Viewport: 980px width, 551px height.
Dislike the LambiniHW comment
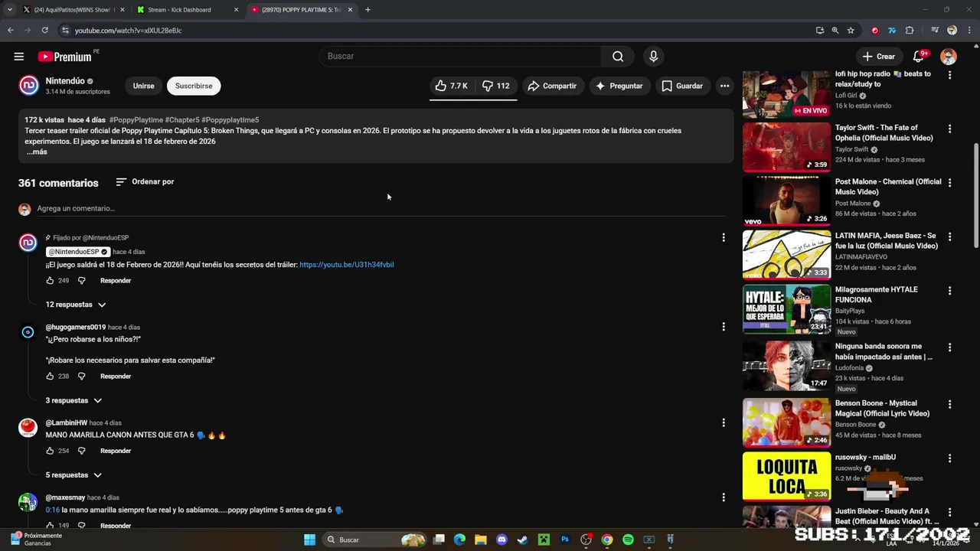(82, 451)
